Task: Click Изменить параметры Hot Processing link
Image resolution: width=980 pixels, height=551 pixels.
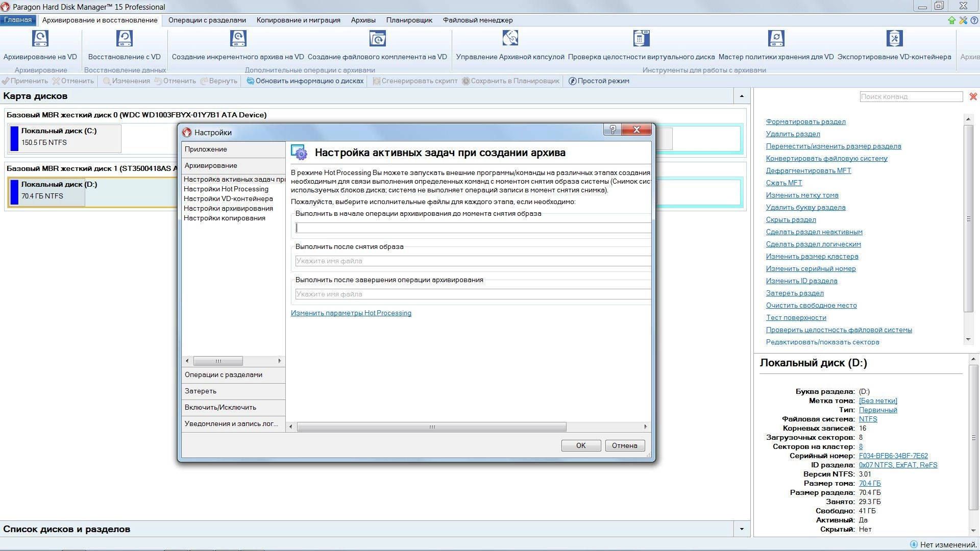Action: [x=351, y=313]
